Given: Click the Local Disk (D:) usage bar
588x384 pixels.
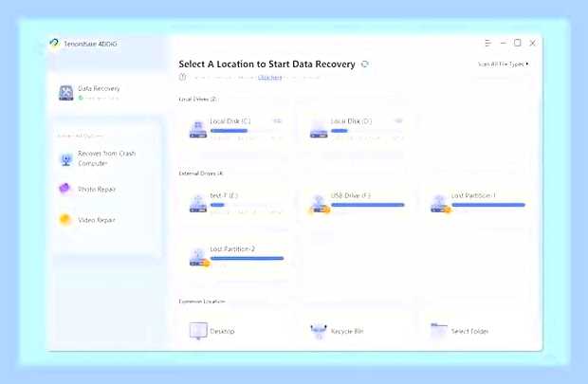Looking at the screenshot, I should (367, 131).
